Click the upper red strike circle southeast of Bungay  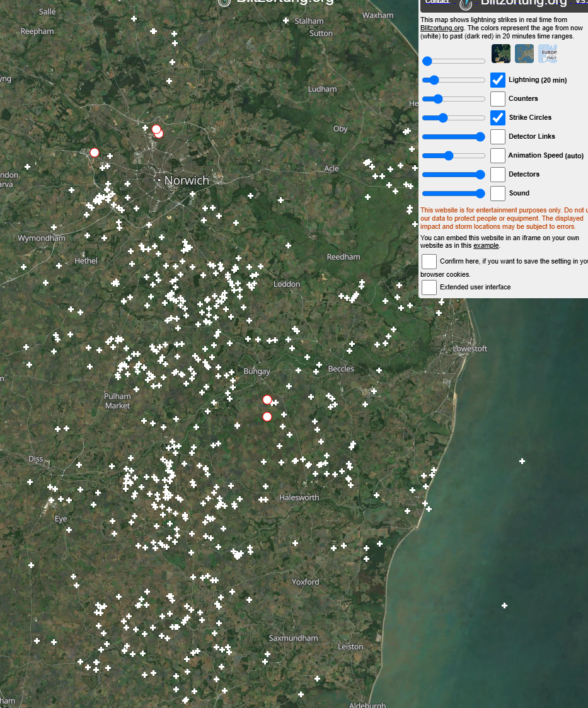pos(267,400)
